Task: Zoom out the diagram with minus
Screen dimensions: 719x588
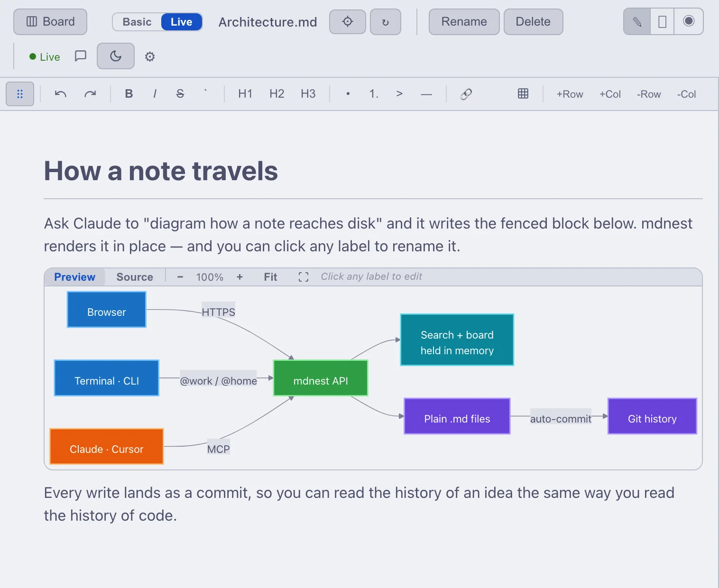Action: pyautogui.click(x=180, y=277)
